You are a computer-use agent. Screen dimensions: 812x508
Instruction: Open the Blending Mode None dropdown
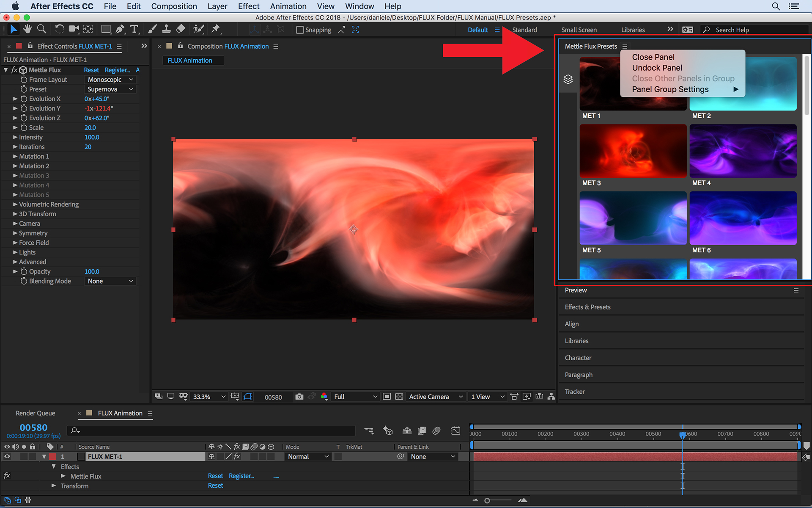(110, 281)
